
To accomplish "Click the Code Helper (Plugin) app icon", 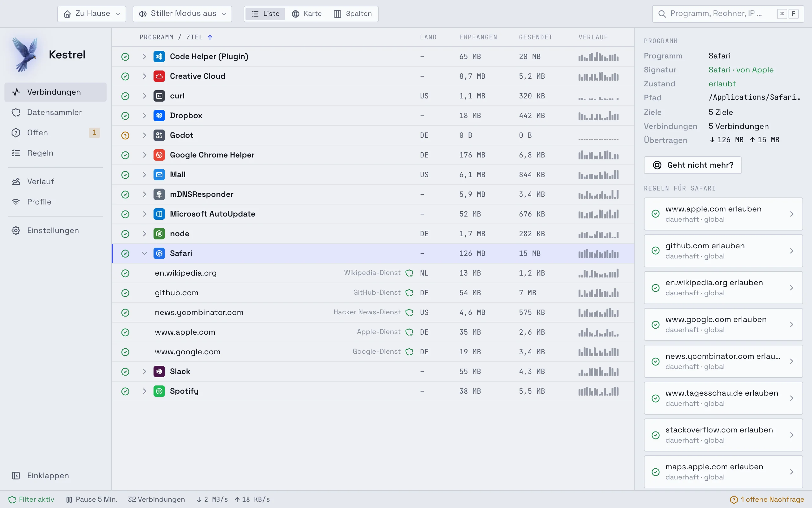I will [x=159, y=57].
